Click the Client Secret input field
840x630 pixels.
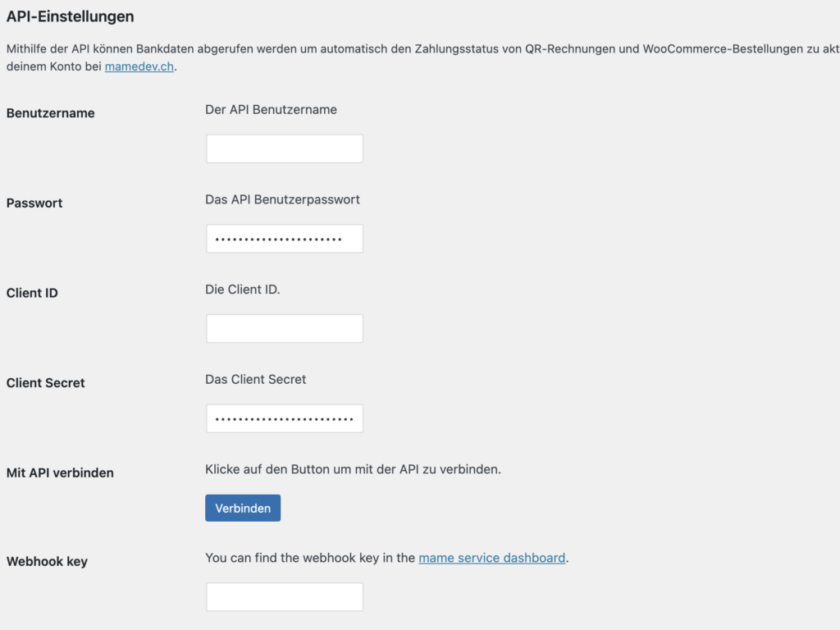pos(284,418)
